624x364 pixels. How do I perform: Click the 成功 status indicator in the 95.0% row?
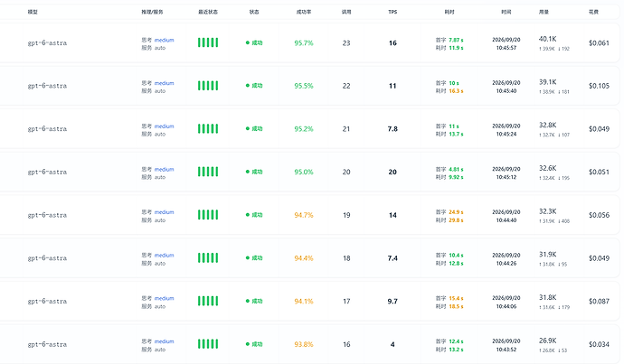tap(254, 172)
